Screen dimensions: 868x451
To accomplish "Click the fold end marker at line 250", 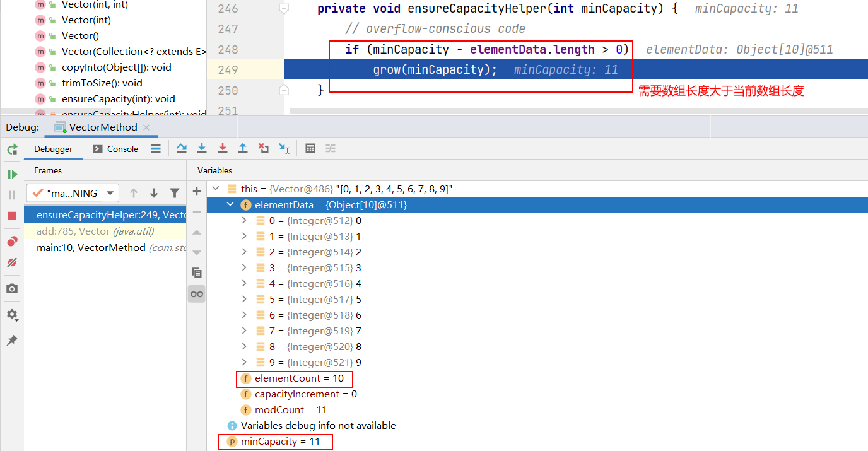I will click(x=284, y=90).
